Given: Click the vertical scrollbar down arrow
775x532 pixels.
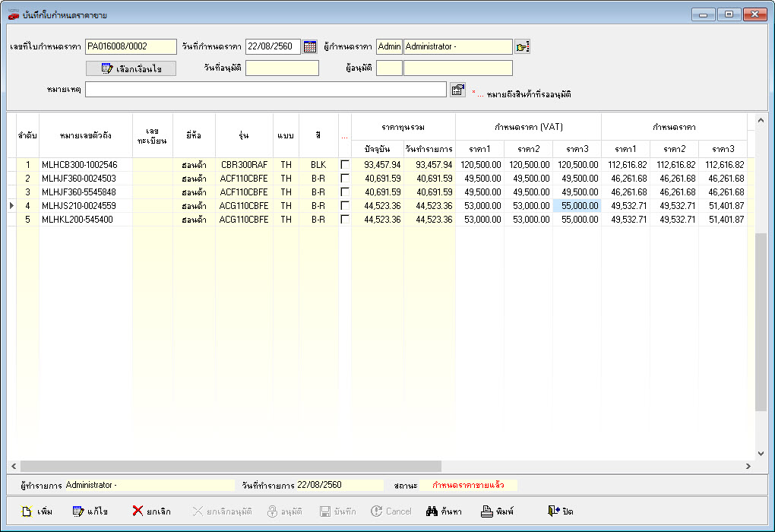Looking at the screenshot, I should click(761, 454).
